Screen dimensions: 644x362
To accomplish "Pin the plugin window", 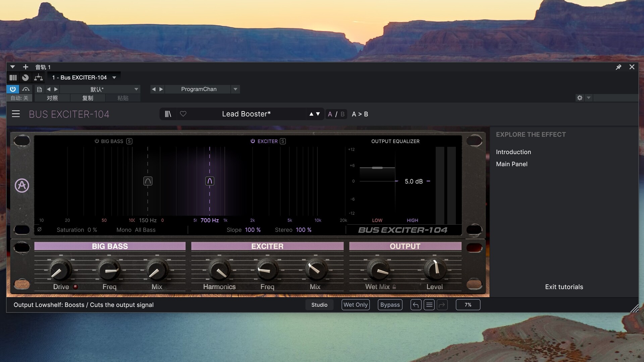I will [x=619, y=67].
